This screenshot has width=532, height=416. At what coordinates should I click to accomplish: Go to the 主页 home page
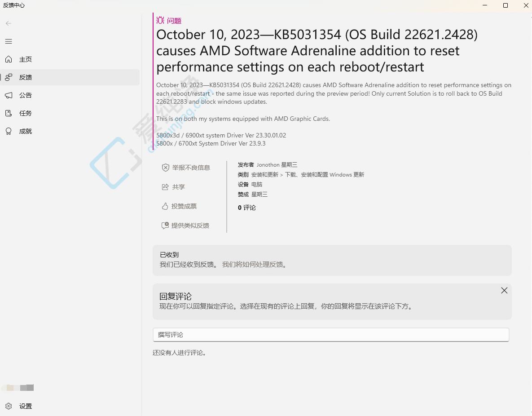[26, 59]
